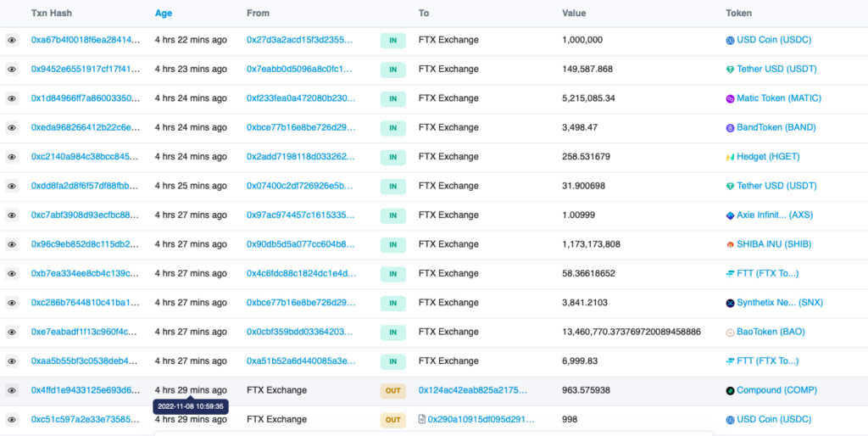The width and height of the screenshot is (868, 436).
Task: Click OUT badge on Compound (COMP) row
Action: pos(392,390)
